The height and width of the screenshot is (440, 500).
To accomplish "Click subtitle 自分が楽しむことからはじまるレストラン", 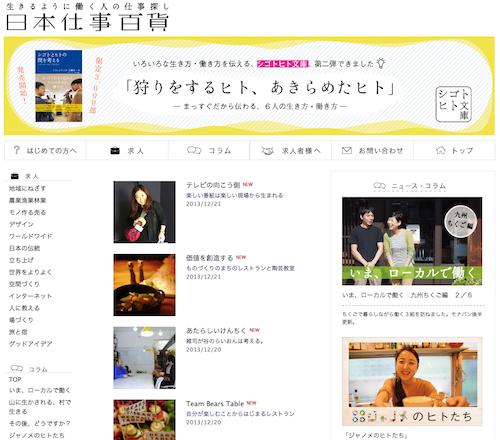I will click(x=240, y=414).
